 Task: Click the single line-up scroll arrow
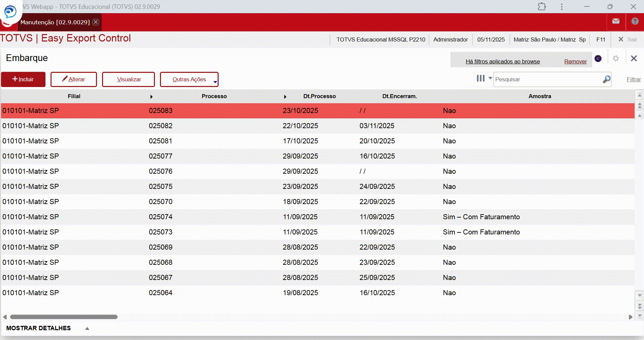(639, 116)
